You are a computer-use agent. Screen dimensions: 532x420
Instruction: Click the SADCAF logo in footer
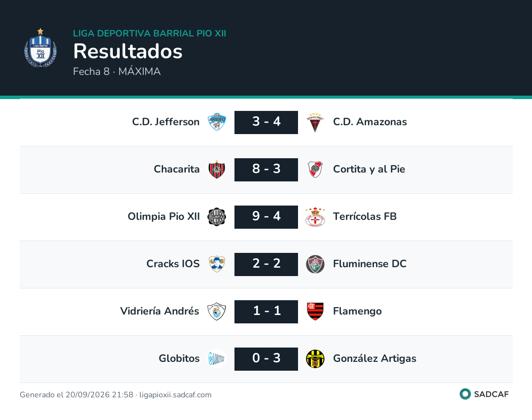click(484, 394)
